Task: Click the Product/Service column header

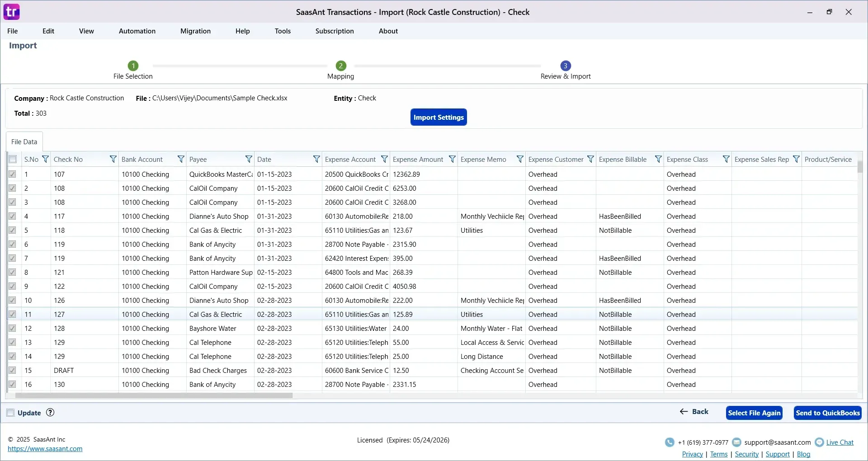Action: (829, 159)
